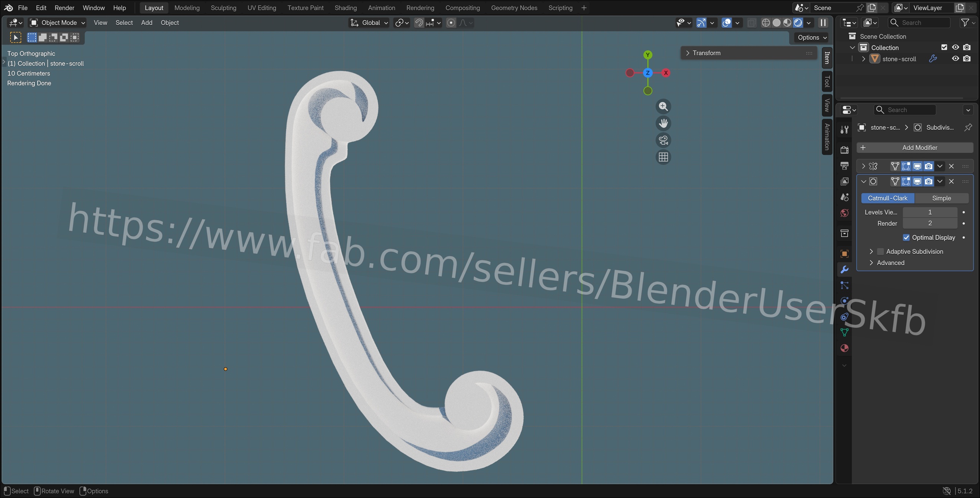Switch to the Sculpting workspace tab
The width and height of the screenshot is (980, 498).
pyautogui.click(x=223, y=8)
